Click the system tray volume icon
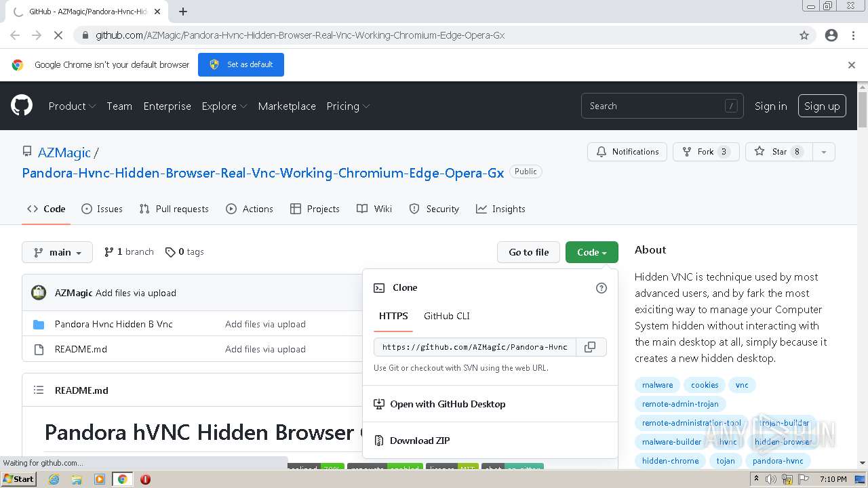This screenshot has width=868, height=488. (x=771, y=479)
